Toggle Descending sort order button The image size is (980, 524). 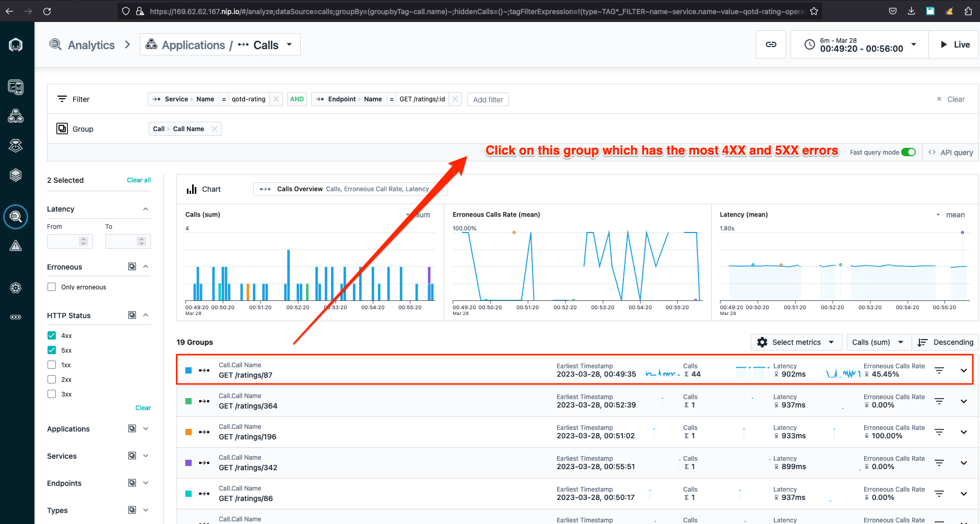click(946, 342)
